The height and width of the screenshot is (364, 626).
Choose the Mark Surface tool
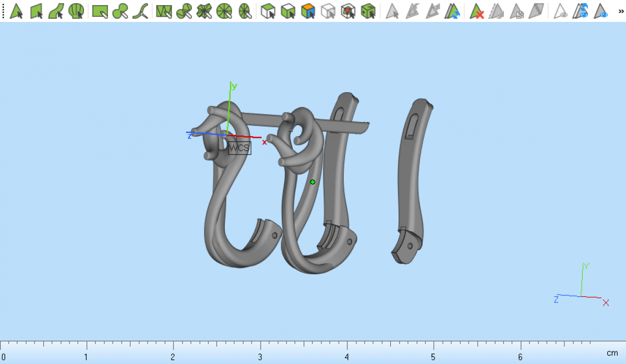[x=56, y=11]
